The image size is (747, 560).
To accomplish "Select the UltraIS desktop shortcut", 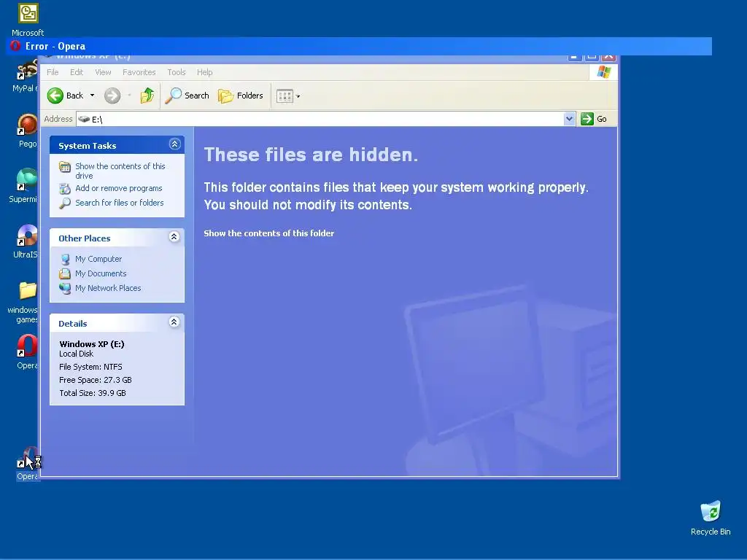I will tap(26, 241).
